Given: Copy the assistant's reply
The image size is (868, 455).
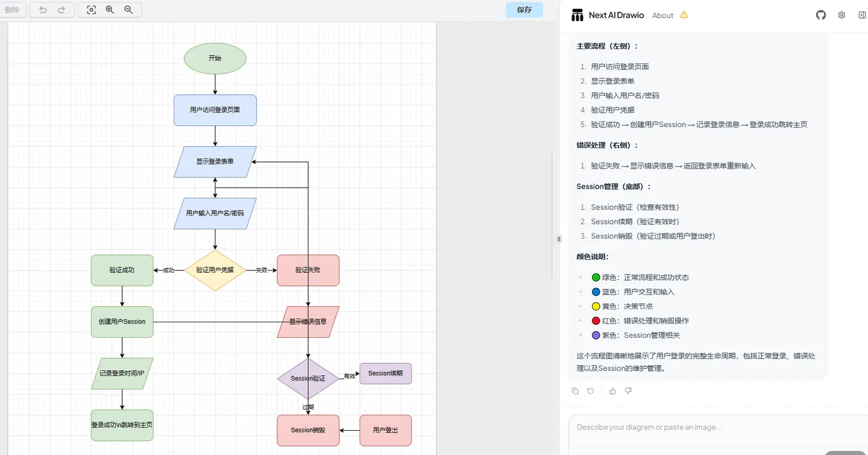Looking at the screenshot, I should point(575,391).
